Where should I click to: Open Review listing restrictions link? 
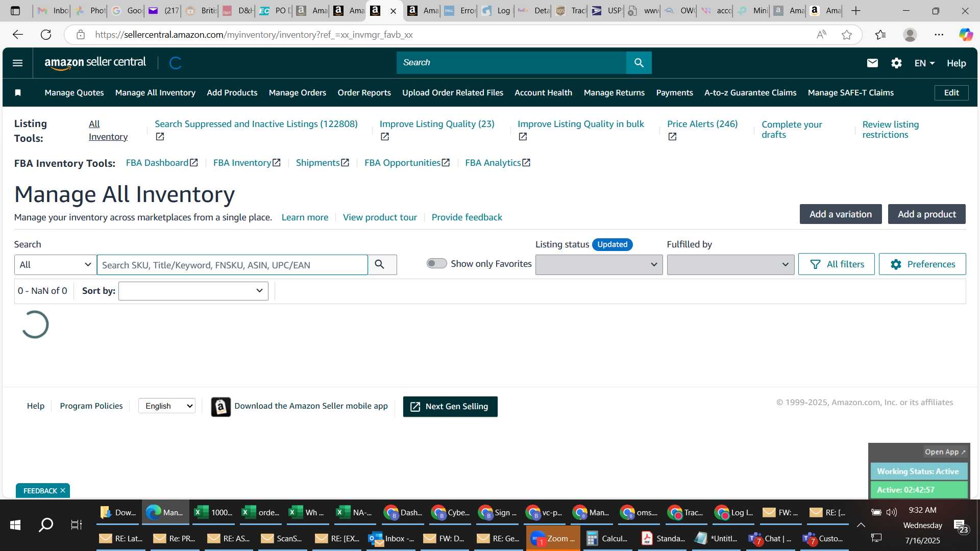coord(890,130)
